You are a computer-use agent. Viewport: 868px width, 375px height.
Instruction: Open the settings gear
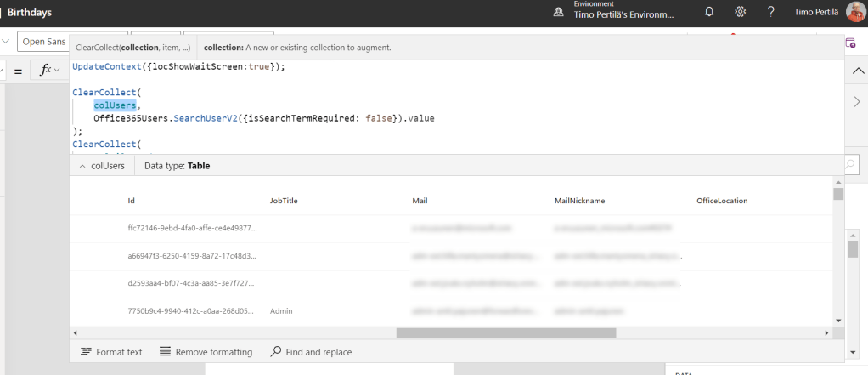[x=740, y=12]
